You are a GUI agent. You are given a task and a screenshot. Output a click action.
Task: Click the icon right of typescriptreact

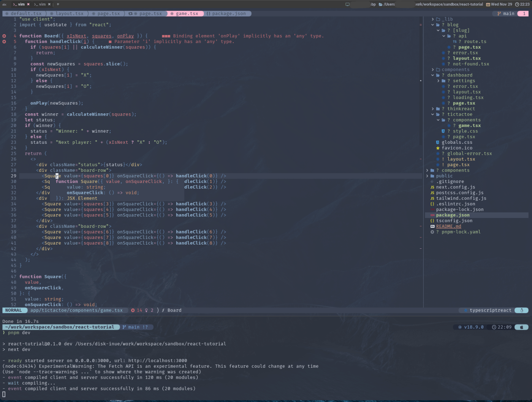[x=522, y=310]
